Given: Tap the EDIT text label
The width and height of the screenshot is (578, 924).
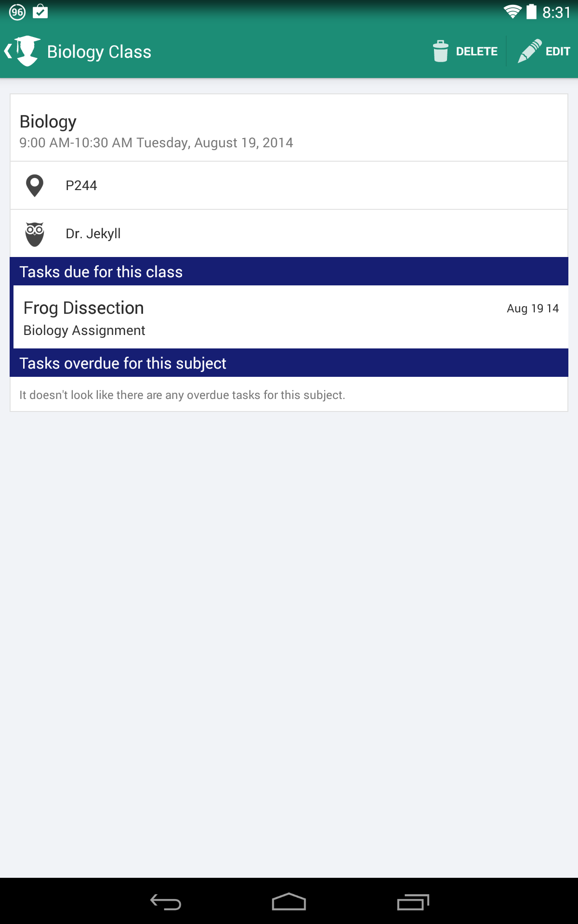Looking at the screenshot, I should (558, 51).
